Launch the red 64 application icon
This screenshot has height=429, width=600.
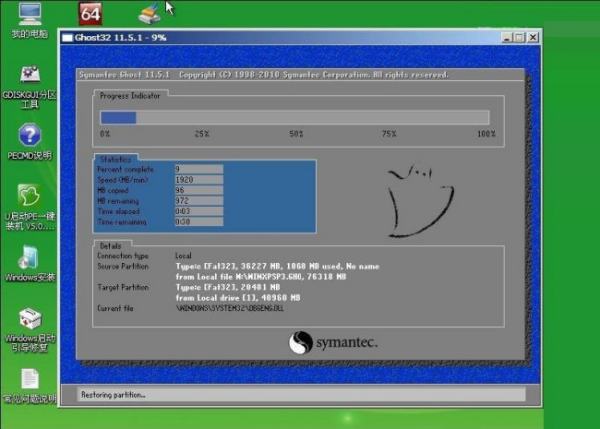[90, 13]
